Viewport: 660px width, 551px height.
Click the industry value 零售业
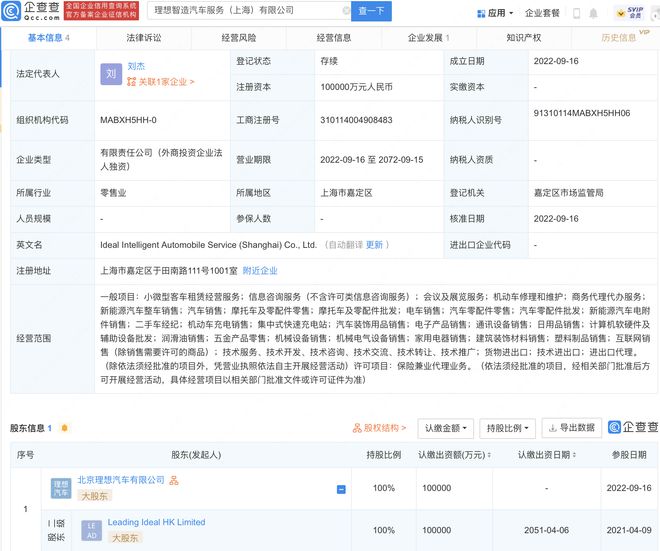(x=113, y=193)
